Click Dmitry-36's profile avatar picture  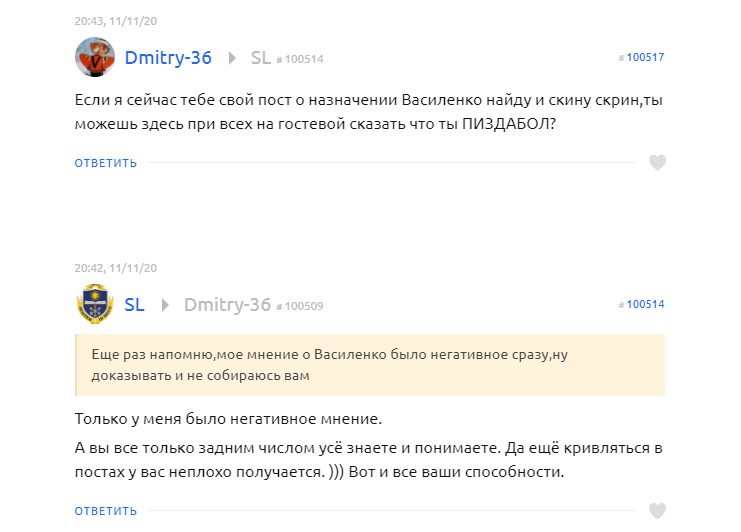point(95,57)
